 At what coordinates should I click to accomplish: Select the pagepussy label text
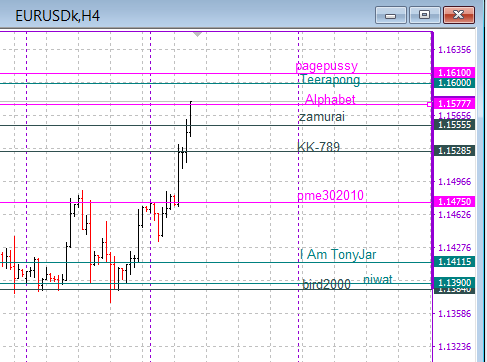[x=327, y=66]
